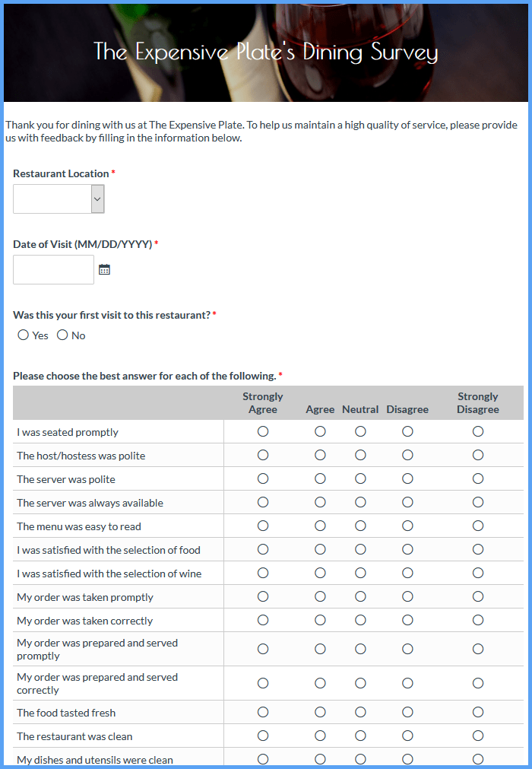Select Strongly Agree for 'The food tasted fresh'
532x769 pixels.
point(262,712)
